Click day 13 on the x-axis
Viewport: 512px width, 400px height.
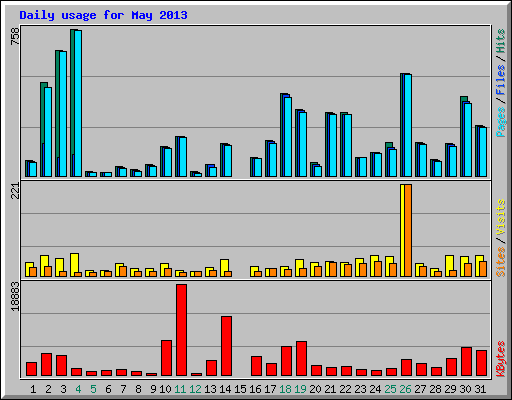tap(210, 389)
